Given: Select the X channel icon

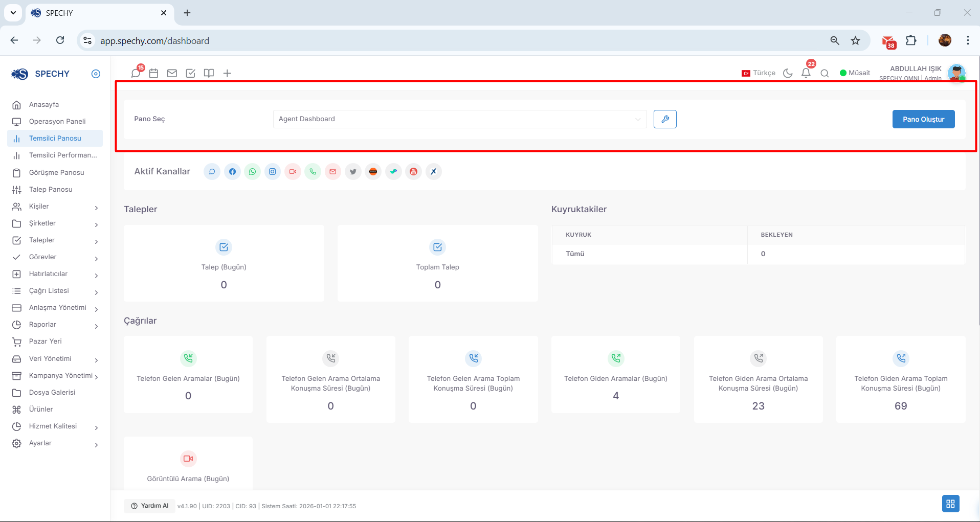Looking at the screenshot, I should 434,171.
